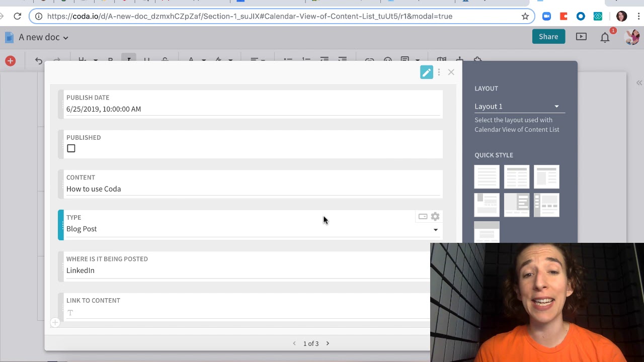Image resolution: width=644 pixels, height=362 pixels.
Task: Click the 'WHERE IS IT BEING POSTED' label
Action: [x=107, y=259]
